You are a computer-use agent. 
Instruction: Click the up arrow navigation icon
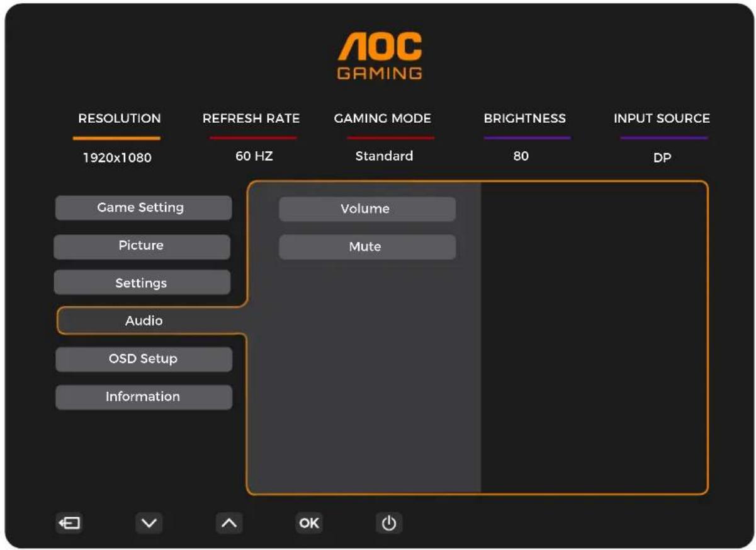[228, 523]
